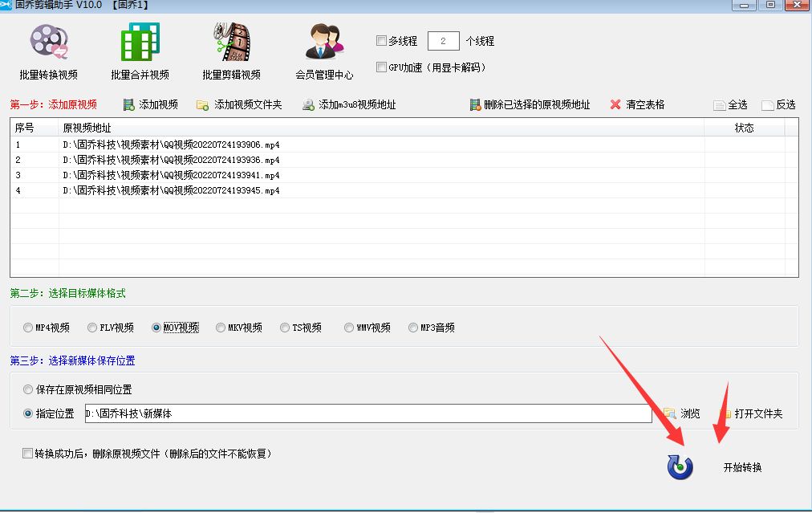
Task: Click the 原视频地址 column header
Action: pos(381,128)
